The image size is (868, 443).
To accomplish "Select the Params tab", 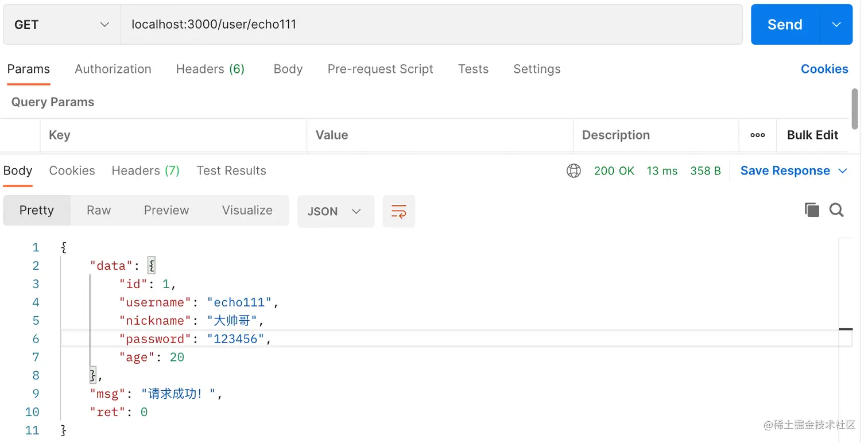I will point(28,69).
